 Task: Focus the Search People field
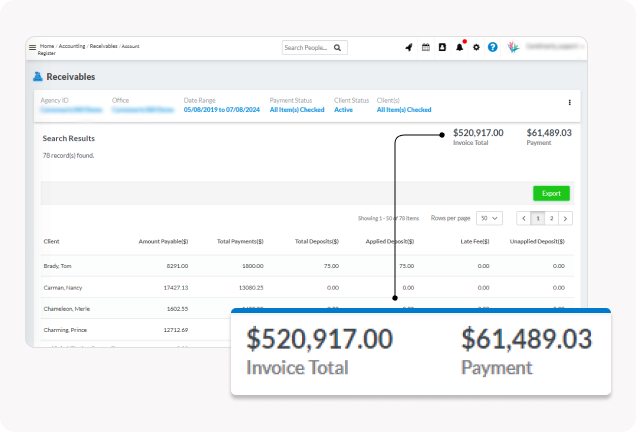coord(314,48)
